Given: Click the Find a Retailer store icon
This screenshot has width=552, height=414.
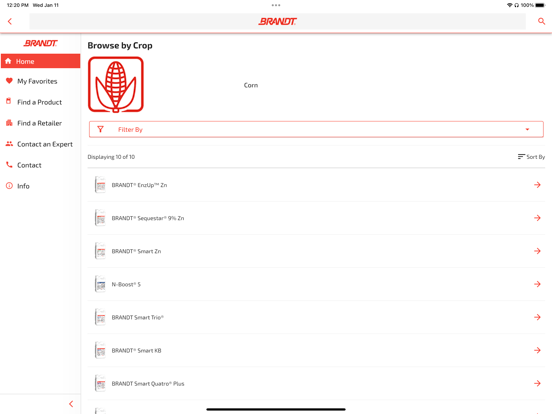Looking at the screenshot, I should point(9,123).
